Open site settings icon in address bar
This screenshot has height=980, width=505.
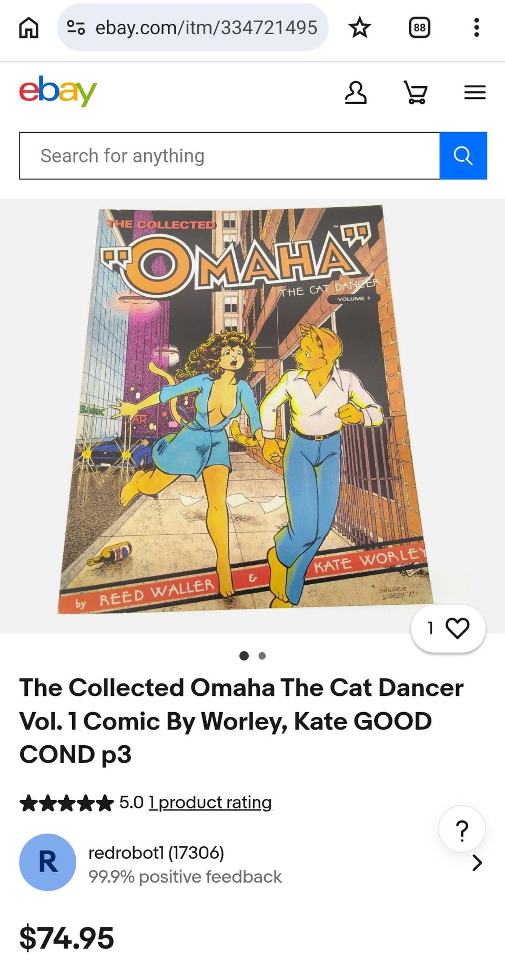click(x=76, y=27)
